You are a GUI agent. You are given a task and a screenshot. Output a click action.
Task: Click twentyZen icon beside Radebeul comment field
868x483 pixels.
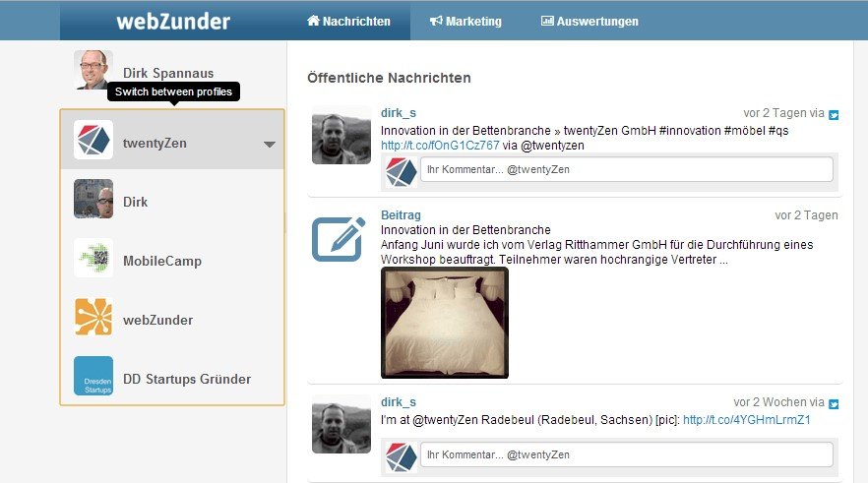401,457
